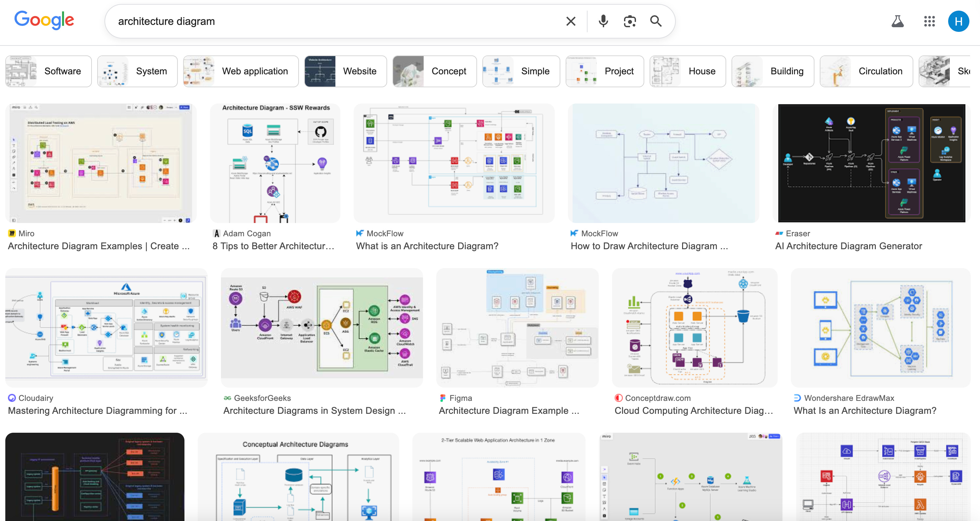Click the Cloudairy source favicon
This screenshot has width=980, height=521.
coord(12,398)
